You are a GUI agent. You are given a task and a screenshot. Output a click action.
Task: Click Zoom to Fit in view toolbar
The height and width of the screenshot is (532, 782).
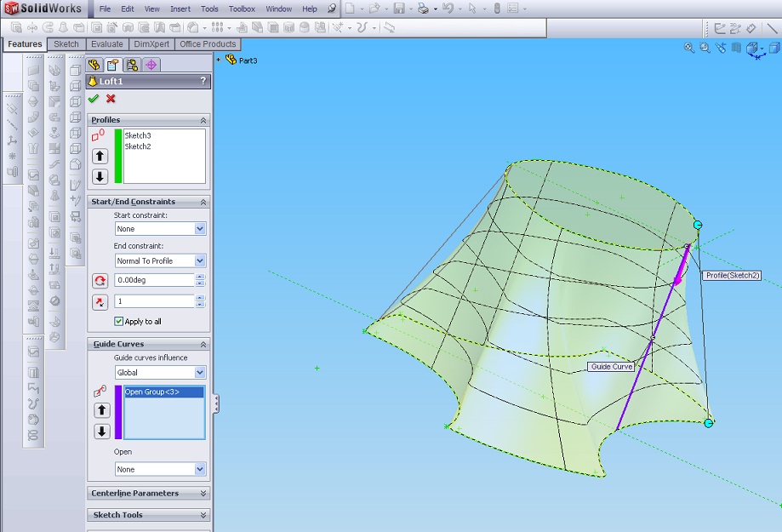[688, 48]
